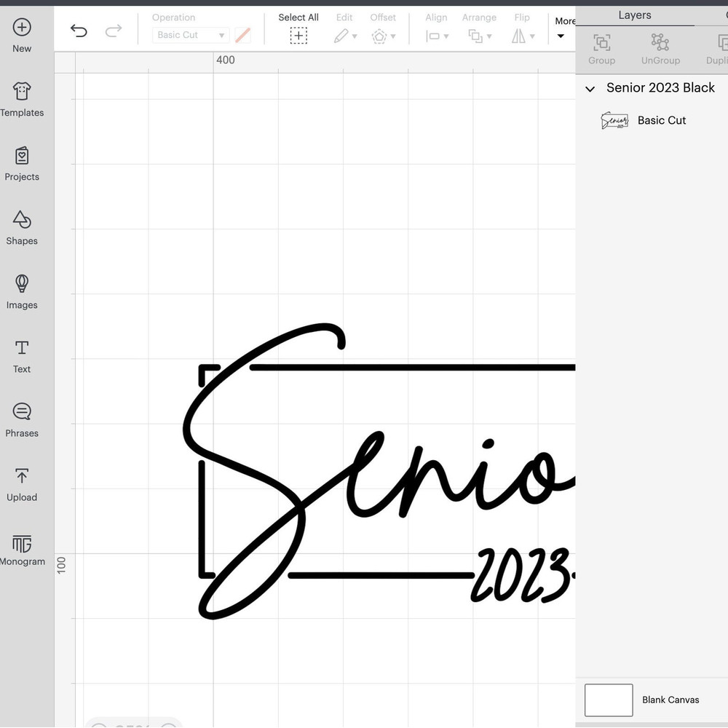Create a New project from the sidebar
The width and height of the screenshot is (728, 728).
21,35
